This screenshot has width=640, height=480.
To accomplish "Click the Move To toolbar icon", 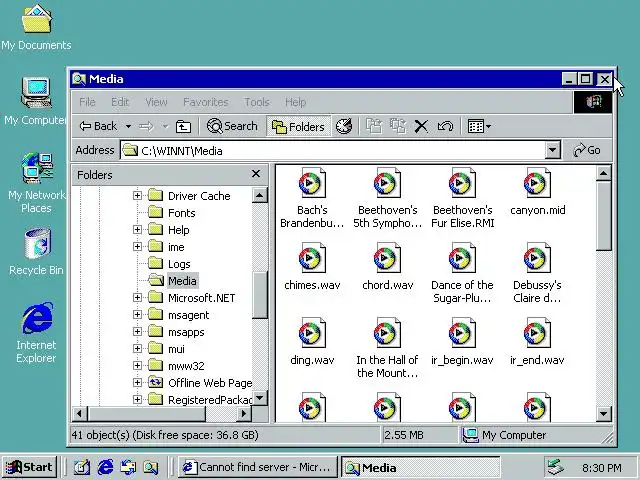I will [x=374, y=126].
